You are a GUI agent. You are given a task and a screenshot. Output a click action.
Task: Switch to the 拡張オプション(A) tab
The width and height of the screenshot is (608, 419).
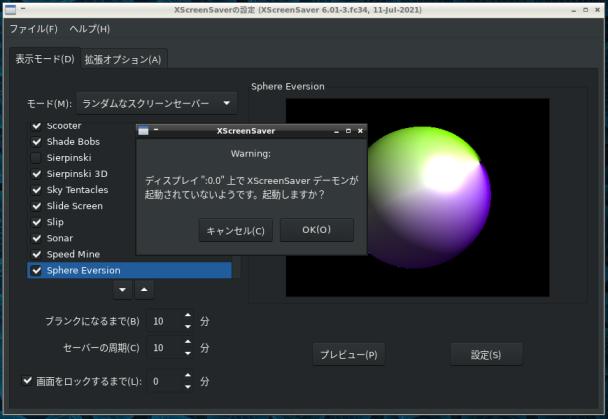pyautogui.click(x=123, y=59)
